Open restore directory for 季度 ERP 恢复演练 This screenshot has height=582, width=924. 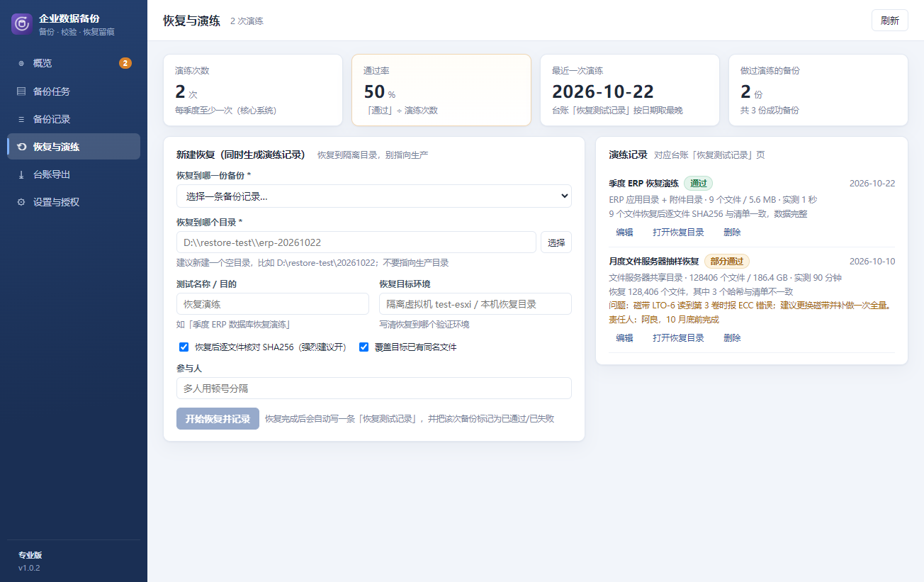pos(678,233)
